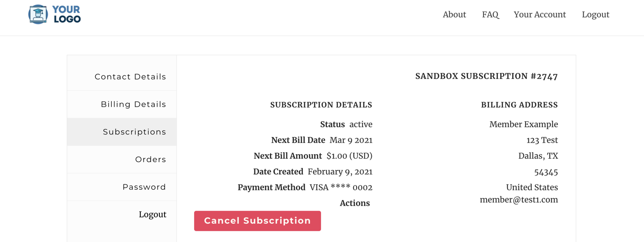Click the Billing Address heading
The height and width of the screenshot is (242, 644).
520,105
